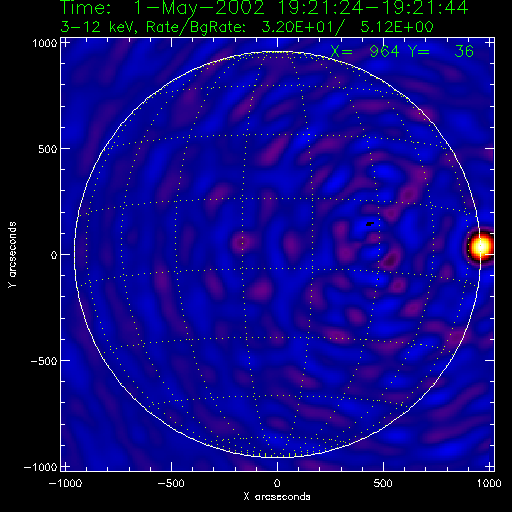
Task: Click the X arcseconds axis label
Action: [x=277, y=497]
